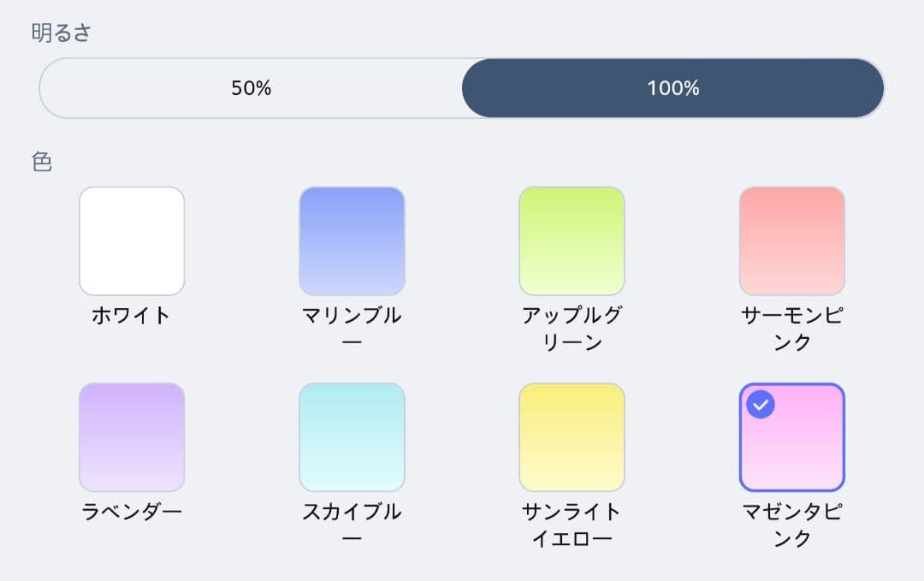Switch brightness to 50%
Screen dimensions: 924x581
pos(250,87)
